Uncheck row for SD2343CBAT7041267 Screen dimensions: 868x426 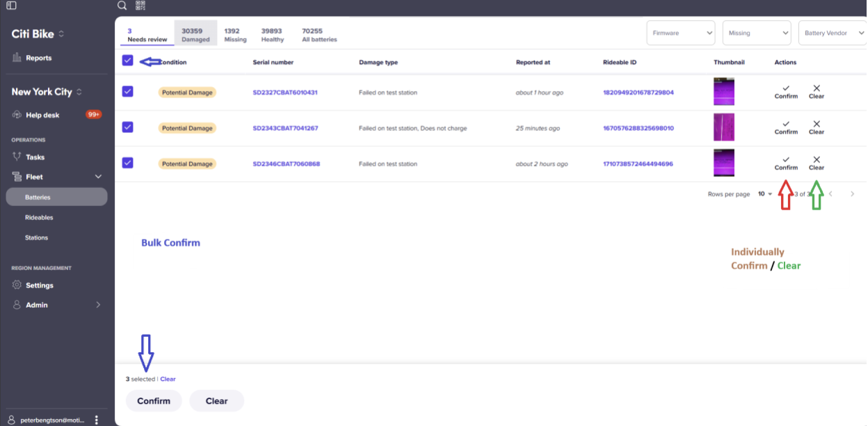click(x=127, y=127)
